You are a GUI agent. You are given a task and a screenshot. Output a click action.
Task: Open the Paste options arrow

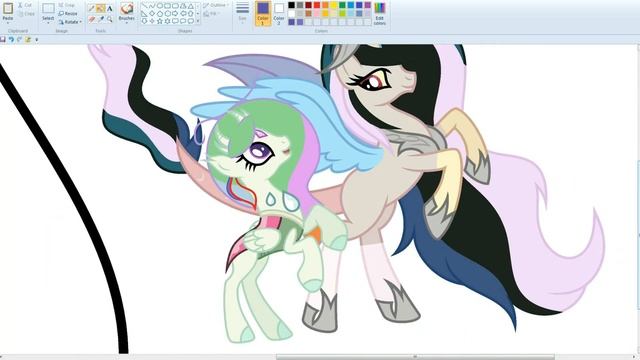coord(8,22)
